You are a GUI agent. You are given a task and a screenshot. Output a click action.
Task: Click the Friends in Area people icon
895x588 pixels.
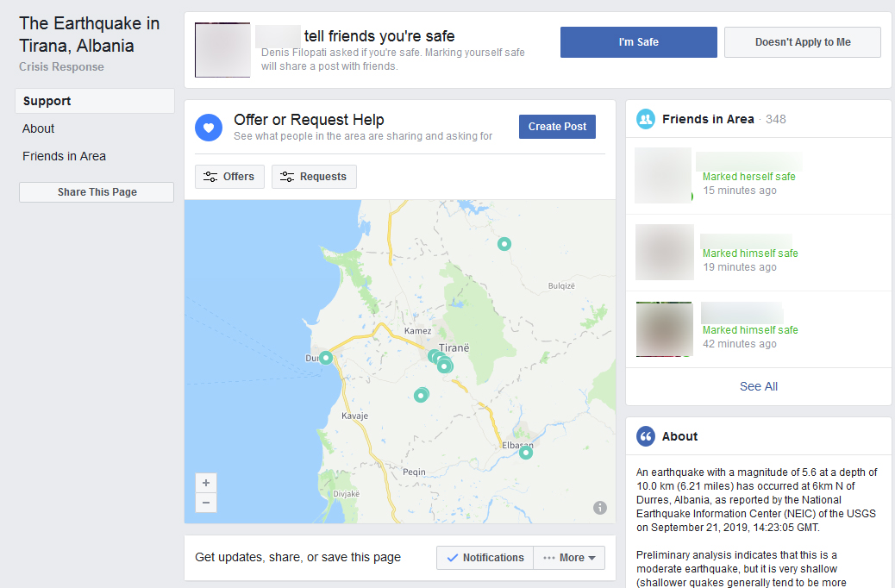(645, 119)
